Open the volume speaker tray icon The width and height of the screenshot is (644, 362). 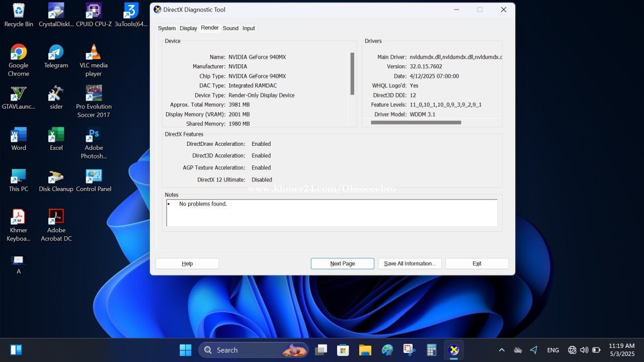[584, 350]
